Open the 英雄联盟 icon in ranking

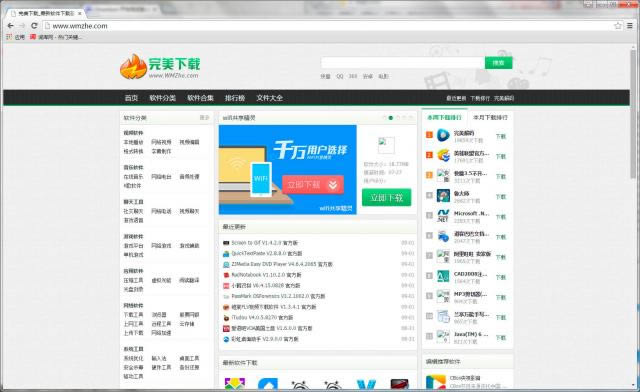443,156
